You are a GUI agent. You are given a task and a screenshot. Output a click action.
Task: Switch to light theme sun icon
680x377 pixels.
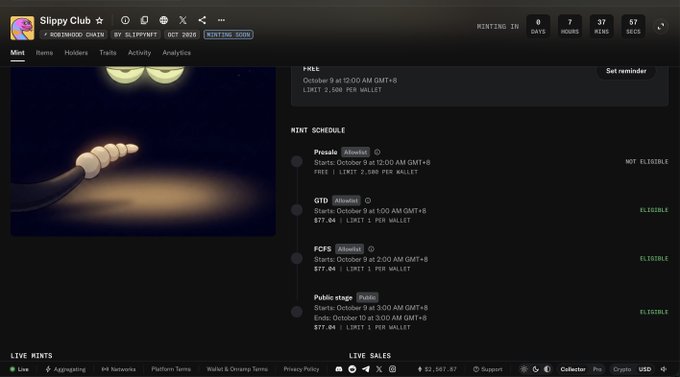(524, 369)
